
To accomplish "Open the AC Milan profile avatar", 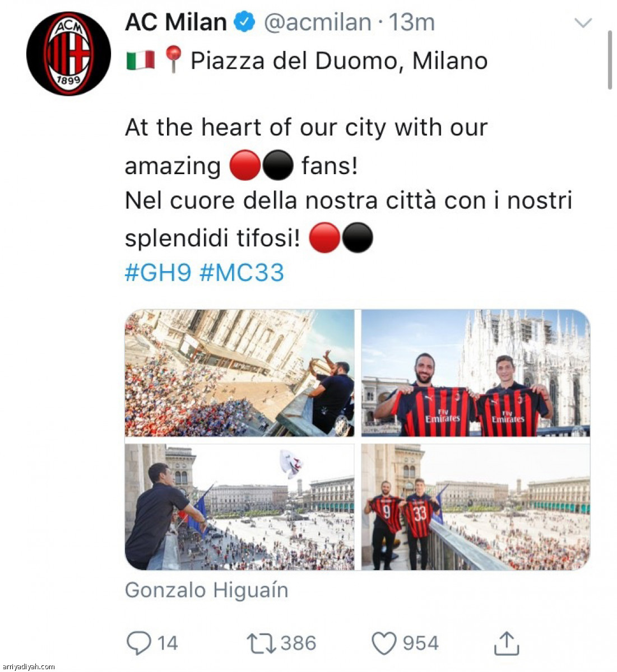I will click(x=68, y=53).
